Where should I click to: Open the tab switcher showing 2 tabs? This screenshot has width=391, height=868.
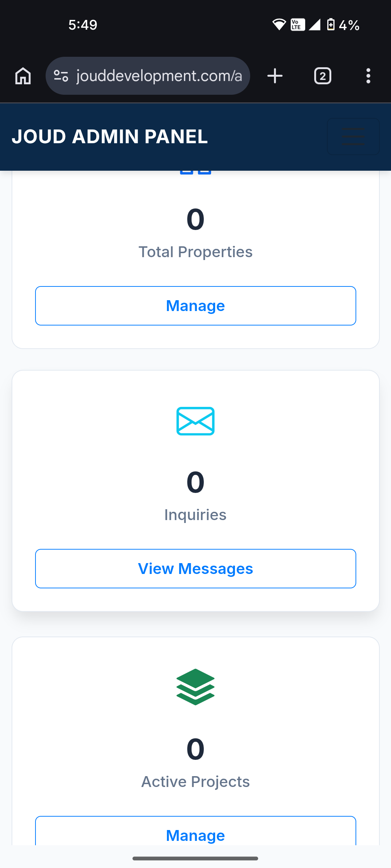(323, 76)
